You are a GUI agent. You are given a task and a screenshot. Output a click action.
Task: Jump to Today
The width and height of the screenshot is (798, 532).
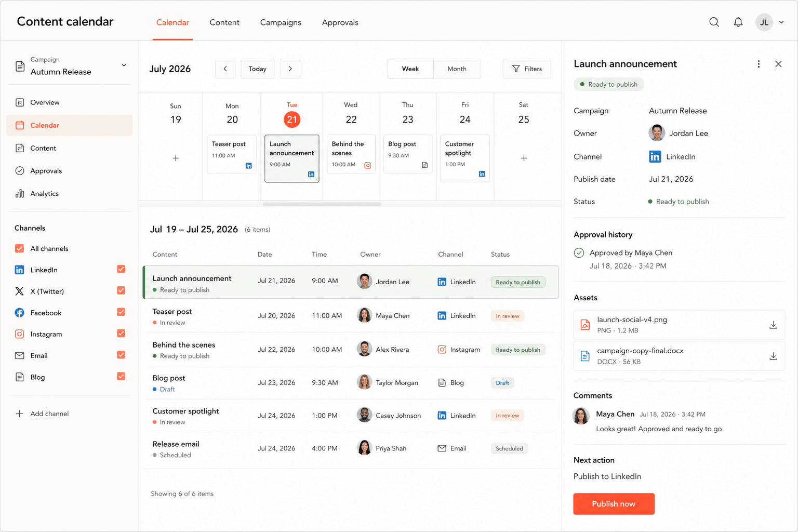257,69
